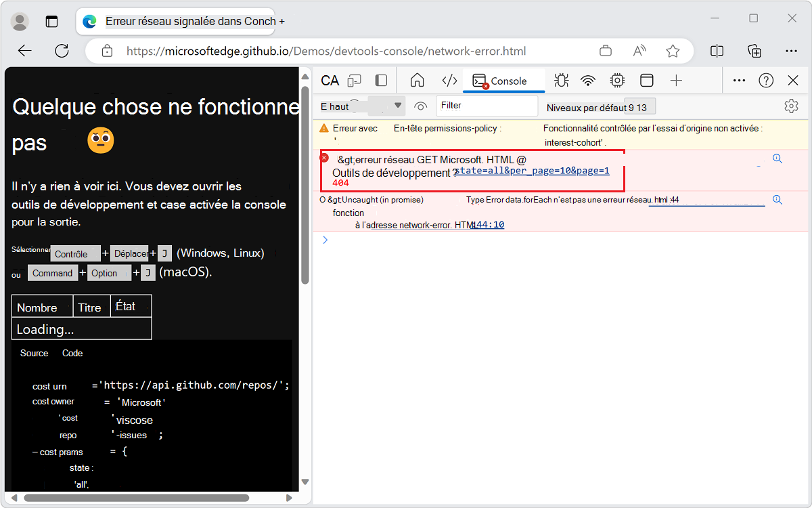812x508 pixels.
Task: Open the 'Niveaux par défaut' log levels dropdown
Action: tap(600, 106)
